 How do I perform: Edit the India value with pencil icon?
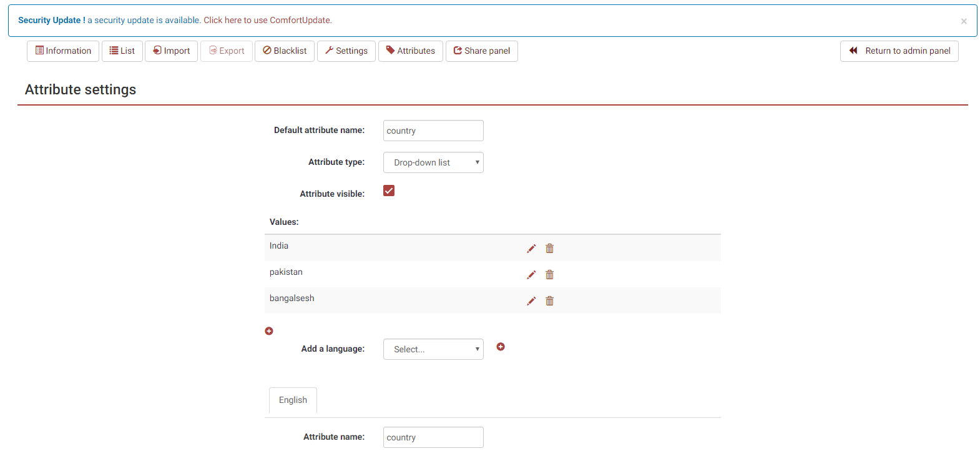pyautogui.click(x=531, y=249)
